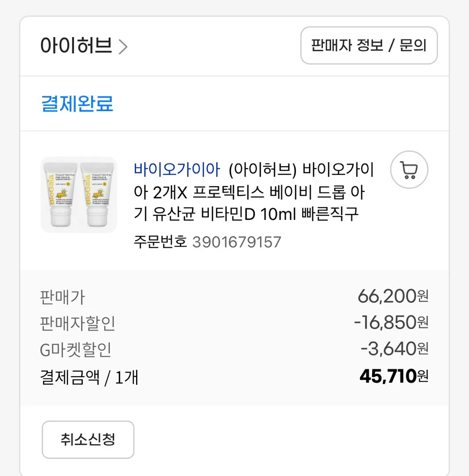Open 판매자 정보 / 문의 seller inquiry

pyautogui.click(x=369, y=45)
